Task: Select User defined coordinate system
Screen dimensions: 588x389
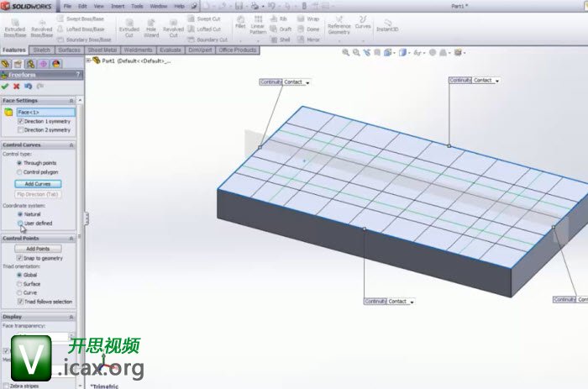Action: pyautogui.click(x=21, y=223)
